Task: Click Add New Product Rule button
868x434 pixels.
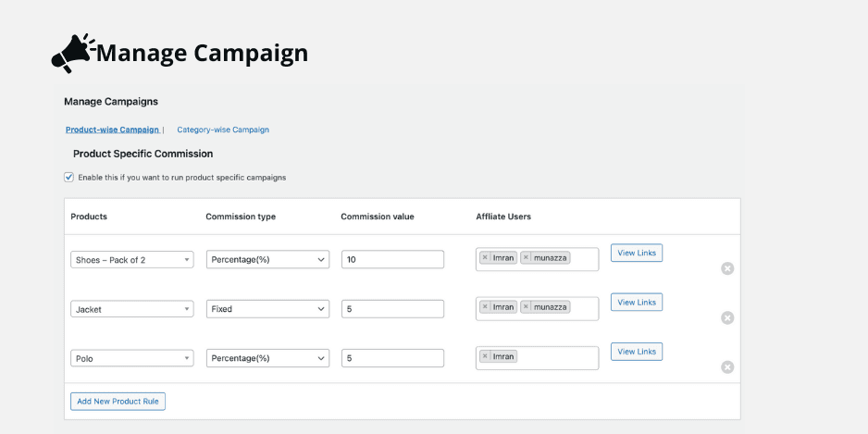Action: [118, 402]
